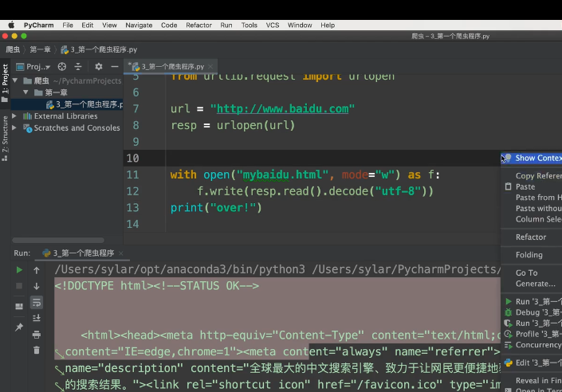Click the green Run button in Run panel
Image resolution: width=562 pixels, height=392 pixels.
coord(19,271)
